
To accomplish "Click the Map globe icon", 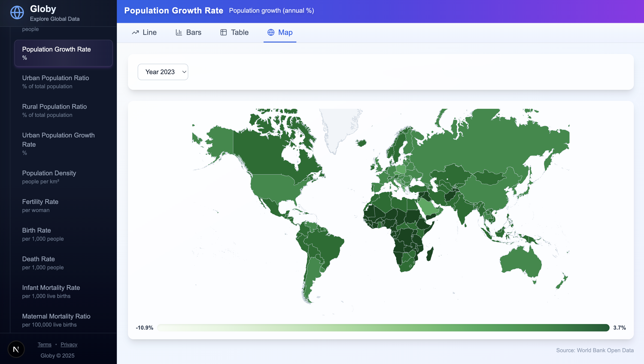I will click(271, 33).
